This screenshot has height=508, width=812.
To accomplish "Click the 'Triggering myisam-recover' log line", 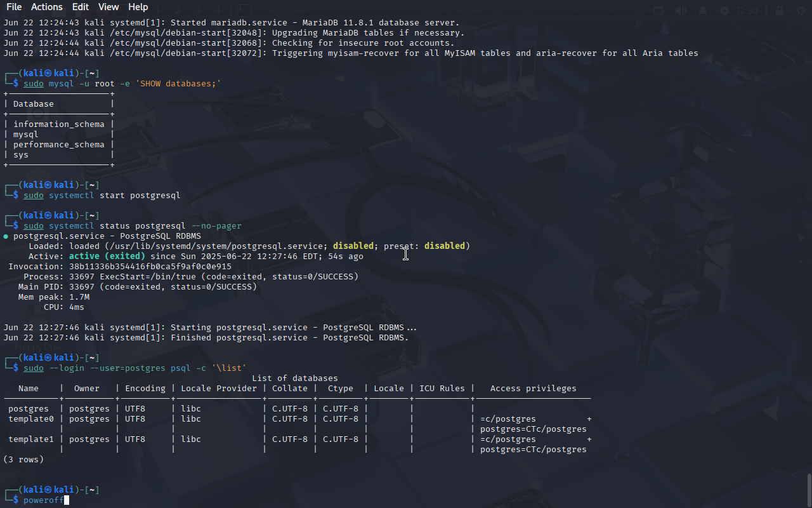I will coord(351,53).
